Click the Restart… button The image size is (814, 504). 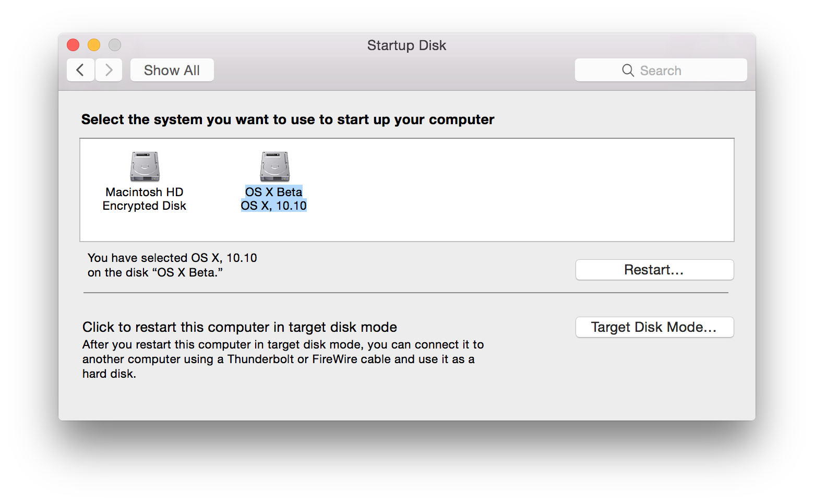pyautogui.click(x=654, y=270)
